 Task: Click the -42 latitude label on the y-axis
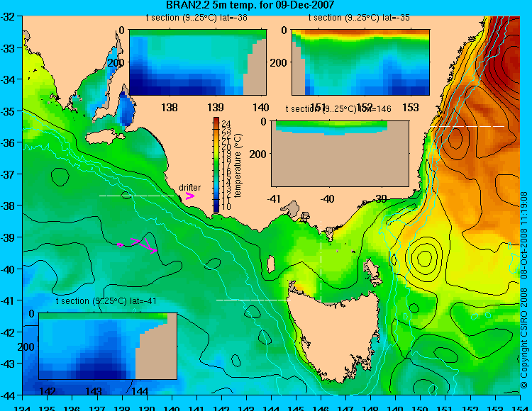[x=8, y=332]
